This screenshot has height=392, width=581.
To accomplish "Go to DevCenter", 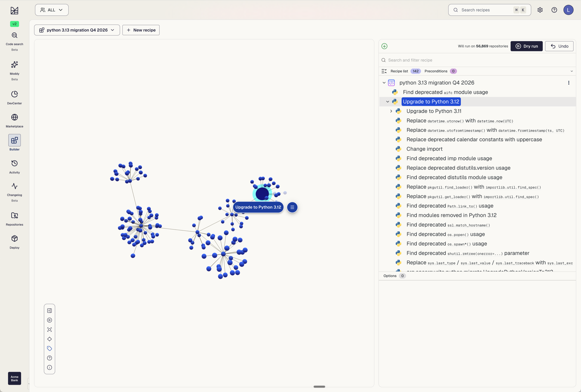I will click(x=15, y=97).
